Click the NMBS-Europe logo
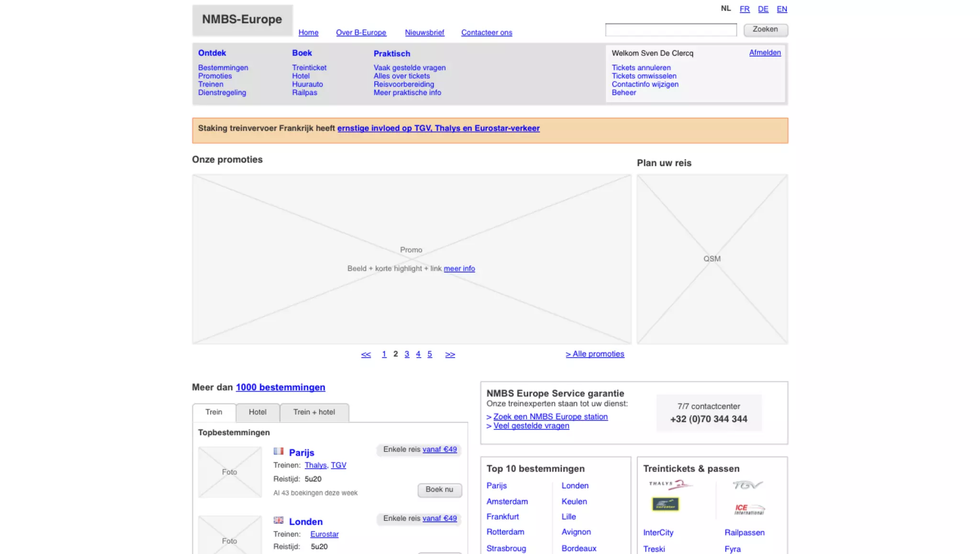This screenshot has width=980, height=554. click(x=242, y=20)
